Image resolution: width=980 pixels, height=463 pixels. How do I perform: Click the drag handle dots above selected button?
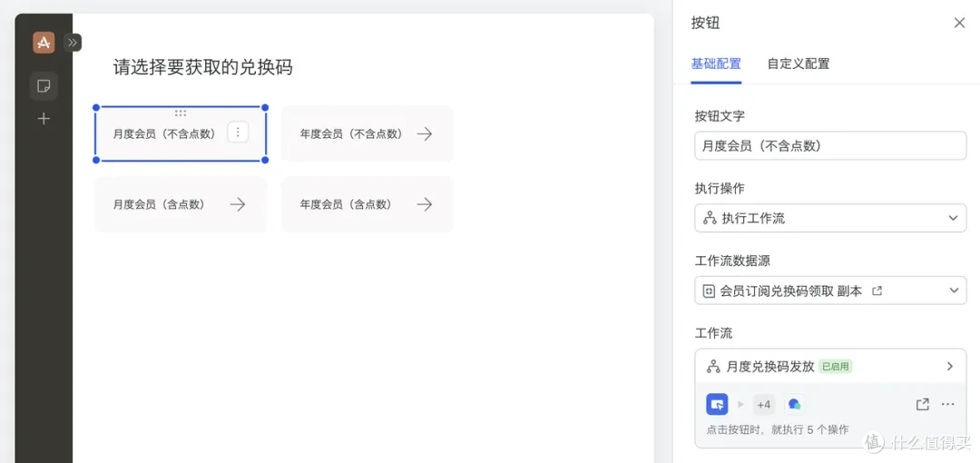181,113
